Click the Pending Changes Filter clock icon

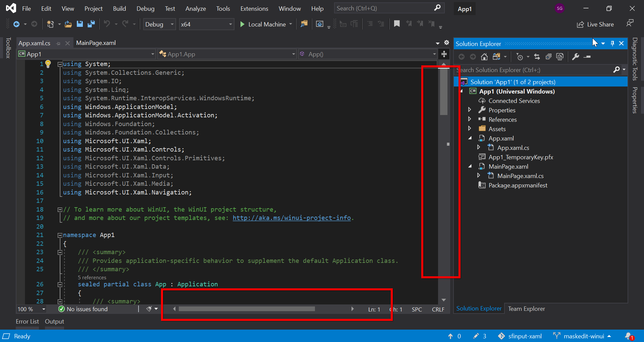520,57
